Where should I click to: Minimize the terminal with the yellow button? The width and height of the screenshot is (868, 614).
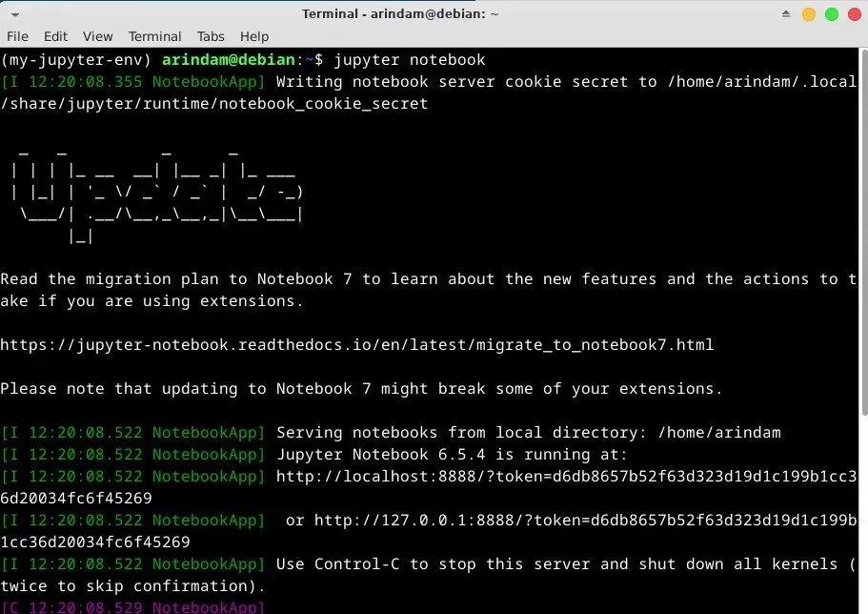tap(809, 14)
